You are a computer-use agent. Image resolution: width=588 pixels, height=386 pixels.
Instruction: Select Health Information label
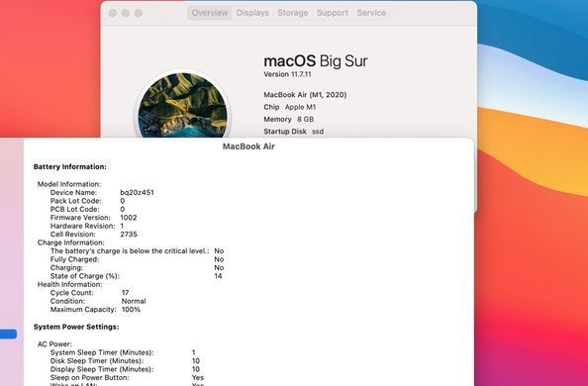click(69, 284)
